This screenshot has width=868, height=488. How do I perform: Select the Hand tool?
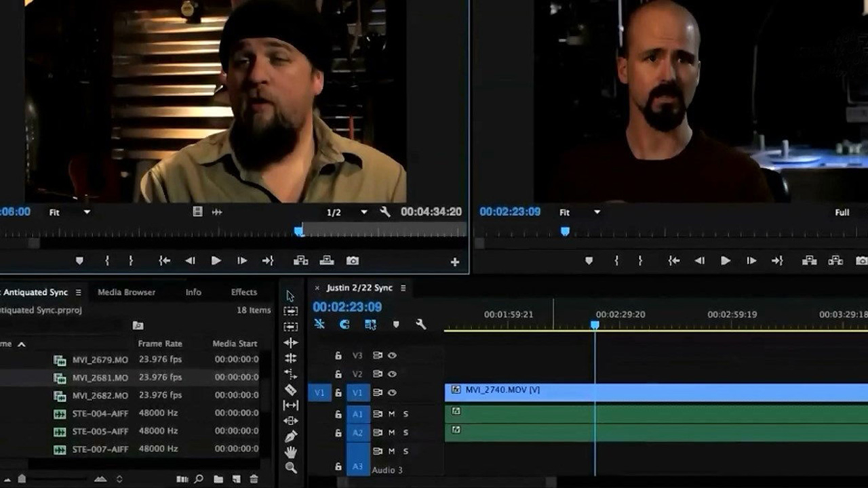point(291,452)
